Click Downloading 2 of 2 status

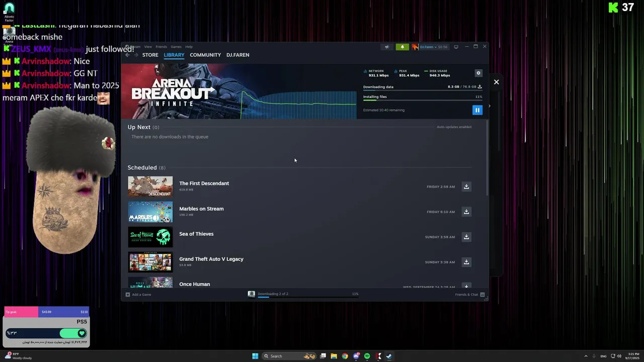273,294
